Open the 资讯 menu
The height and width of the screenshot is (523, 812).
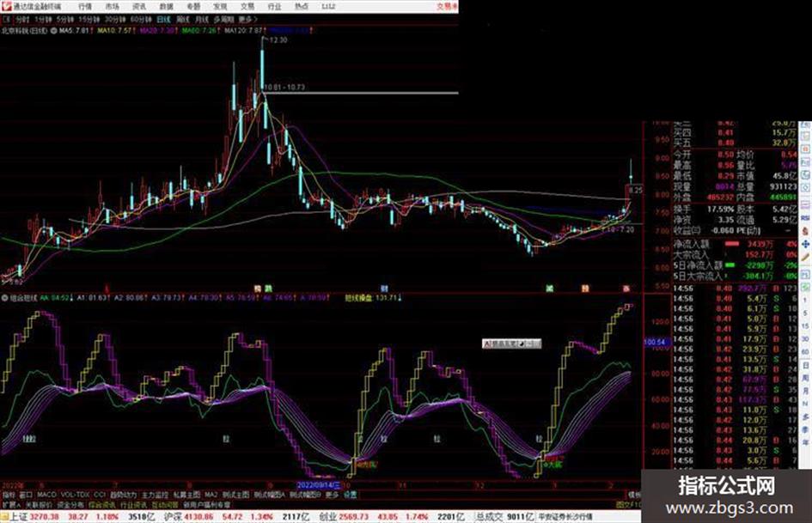(139, 6)
